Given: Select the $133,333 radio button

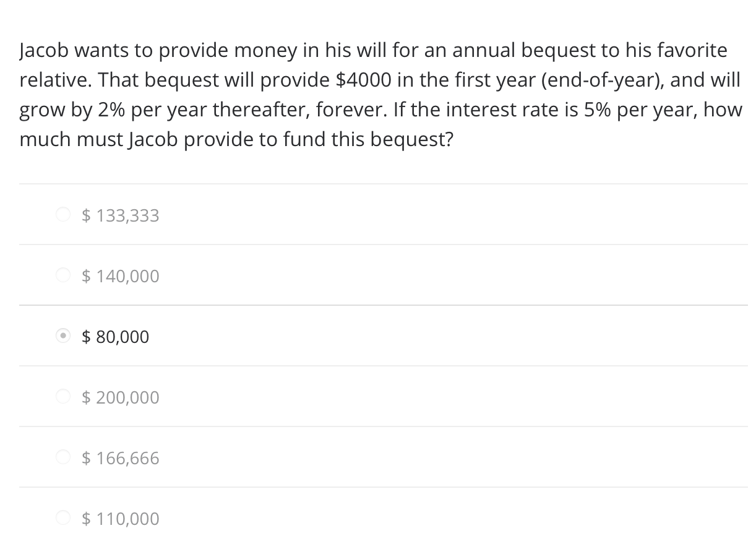Looking at the screenshot, I should (x=63, y=215).
